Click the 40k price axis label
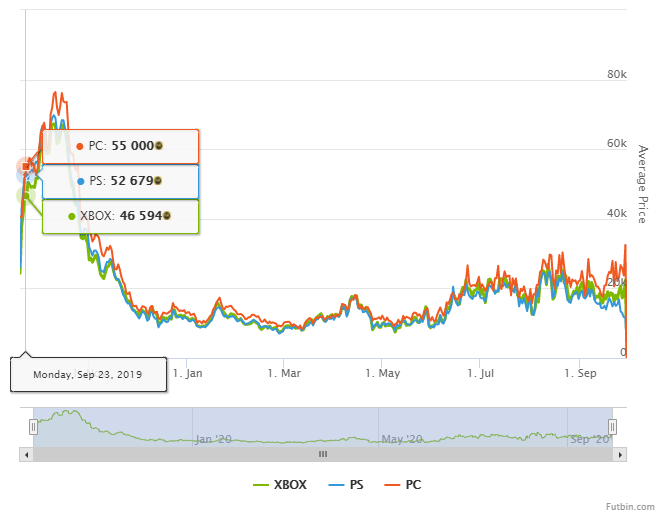Screen dimensions: 670x522 (617, 213)
